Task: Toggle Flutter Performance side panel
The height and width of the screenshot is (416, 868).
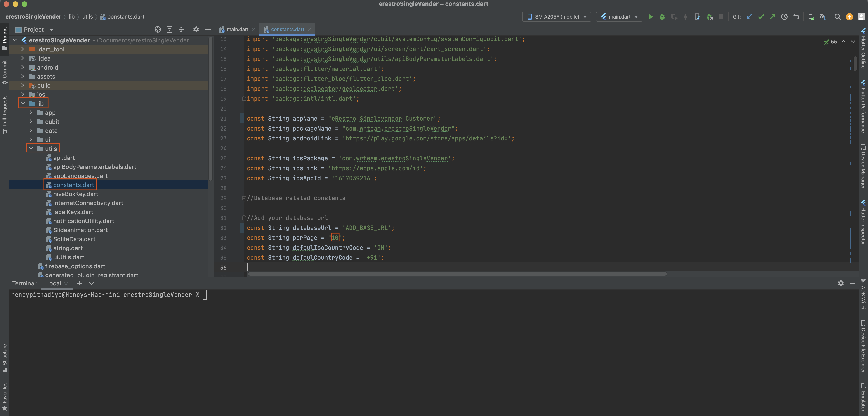Action: click(863, 106)
